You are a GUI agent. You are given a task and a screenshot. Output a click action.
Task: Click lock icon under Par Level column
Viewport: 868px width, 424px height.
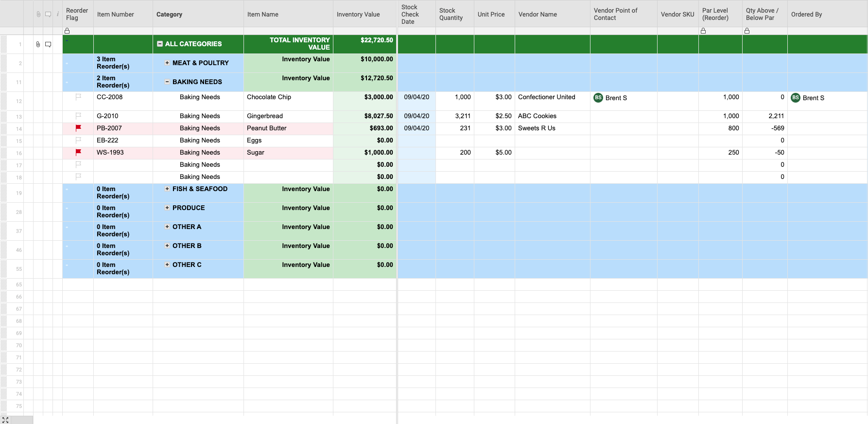(x=703, y=31)
